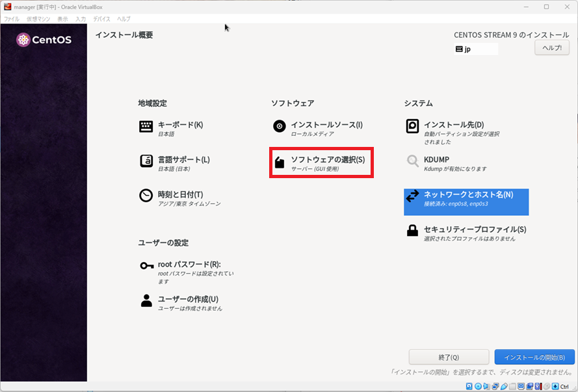Click the 日本語 (日本) language subtitle

click(174, 169)
